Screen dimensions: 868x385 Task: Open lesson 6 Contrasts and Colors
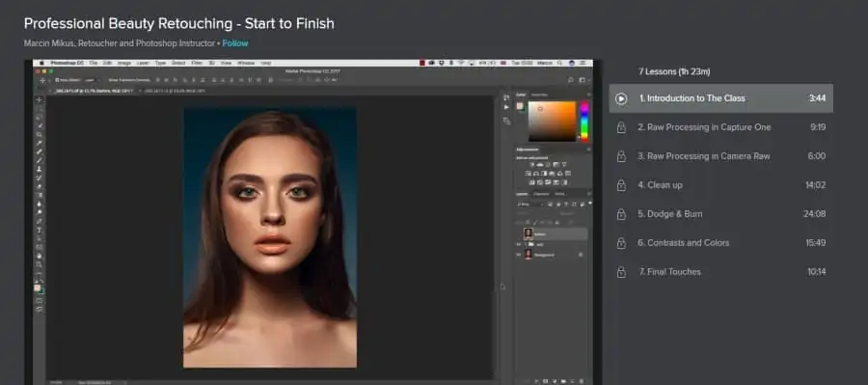pos(720,242)
